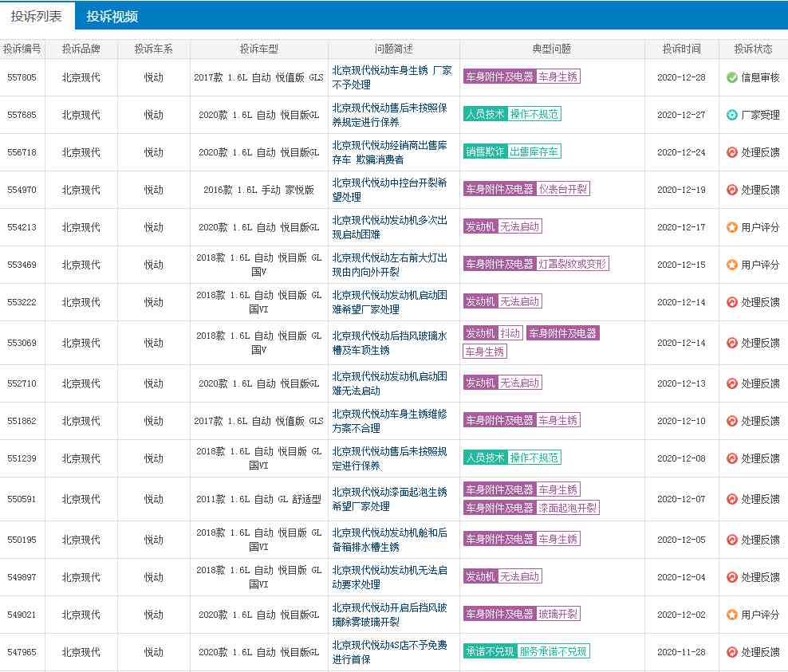This screenshot has width=788, height=672.
Task: Click date 2020-12-02
Action: (x=681, y=615)
